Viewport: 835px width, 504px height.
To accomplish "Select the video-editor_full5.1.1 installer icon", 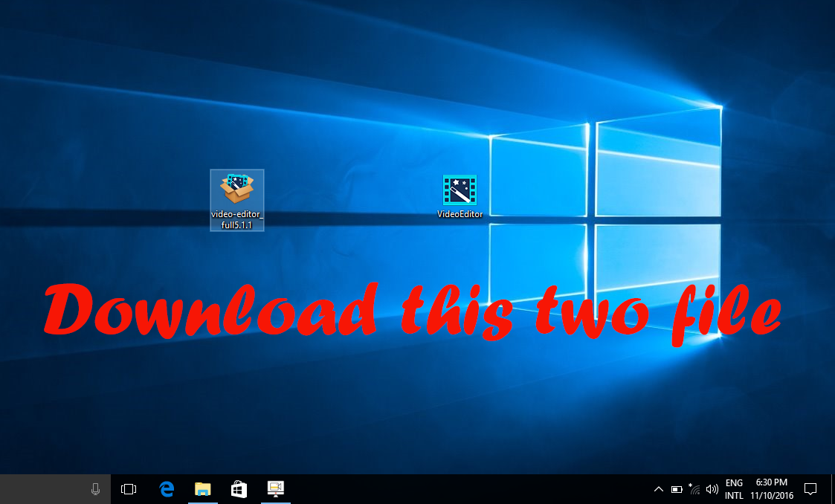I will pos(237,200).
